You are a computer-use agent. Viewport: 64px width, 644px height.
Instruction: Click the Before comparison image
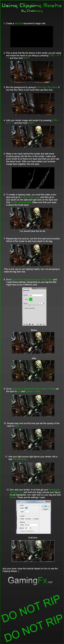pyautogui.click(x=33, y=343)
